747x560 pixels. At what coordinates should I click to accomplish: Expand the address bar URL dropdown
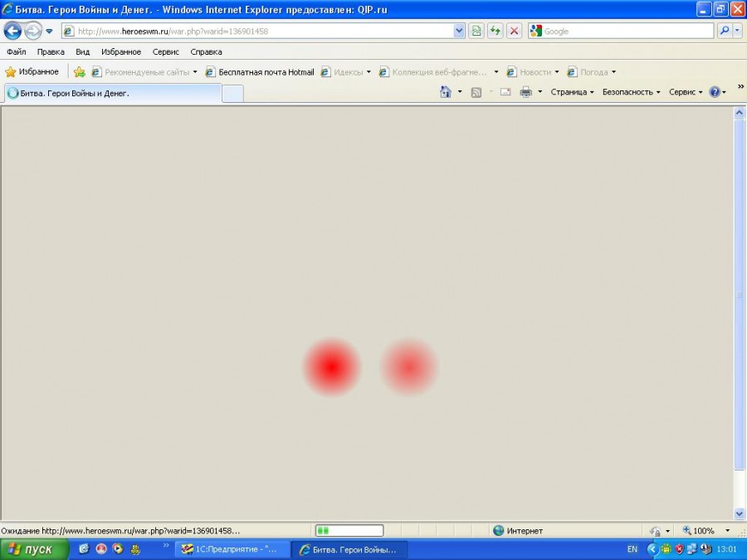point(459,32)
